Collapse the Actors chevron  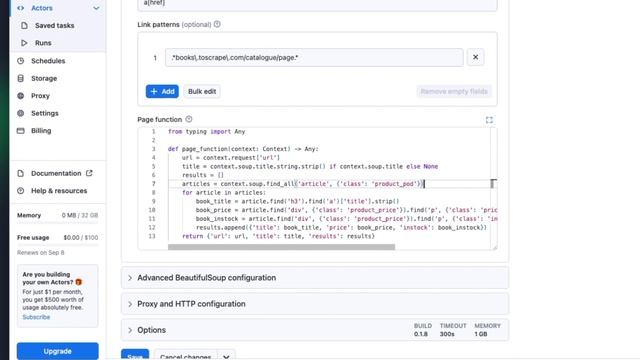point(96,8)
